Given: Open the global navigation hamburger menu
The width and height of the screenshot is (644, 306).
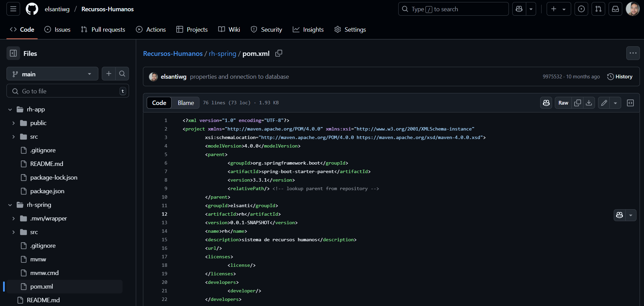Looking at the screenshot, I should pos(13,9).
